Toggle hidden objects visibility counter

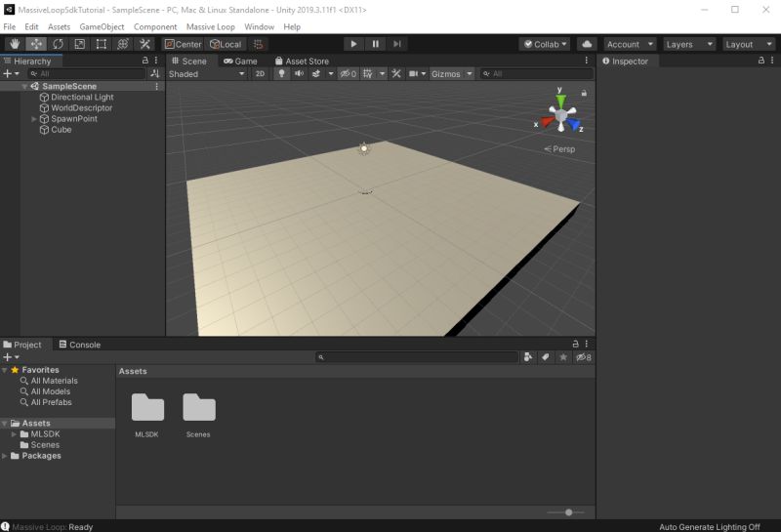[x=349, y=74]
